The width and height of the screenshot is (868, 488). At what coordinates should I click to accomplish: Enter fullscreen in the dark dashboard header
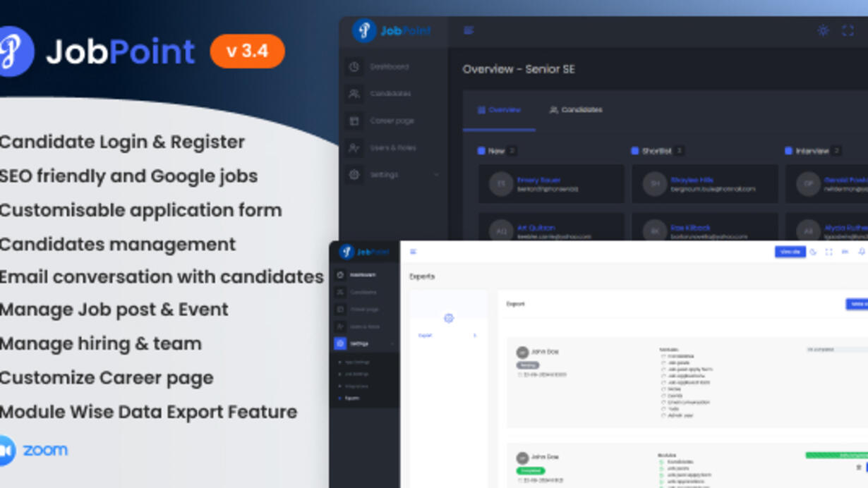pos(848,30)
